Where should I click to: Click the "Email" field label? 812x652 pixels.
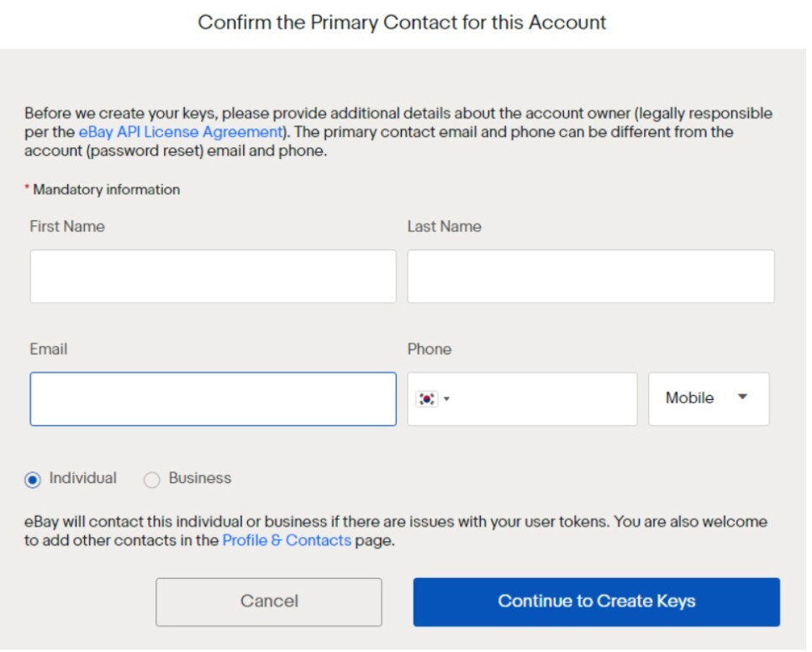[x=48, y=349]
